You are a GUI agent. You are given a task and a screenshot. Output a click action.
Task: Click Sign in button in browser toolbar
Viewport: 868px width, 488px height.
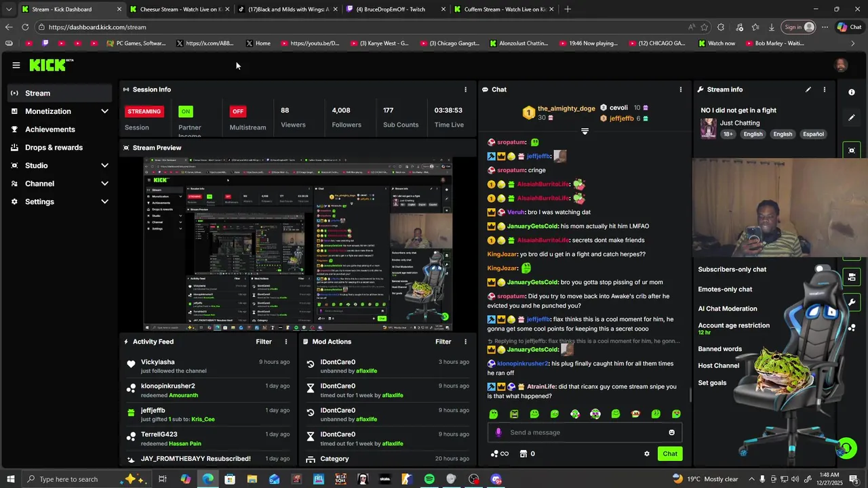[799, 27]
